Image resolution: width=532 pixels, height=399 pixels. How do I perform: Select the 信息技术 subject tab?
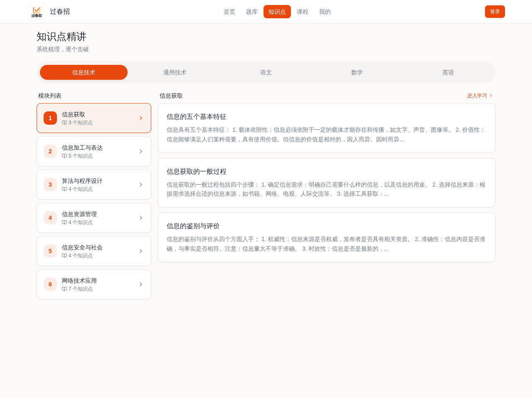coord(84,72)
